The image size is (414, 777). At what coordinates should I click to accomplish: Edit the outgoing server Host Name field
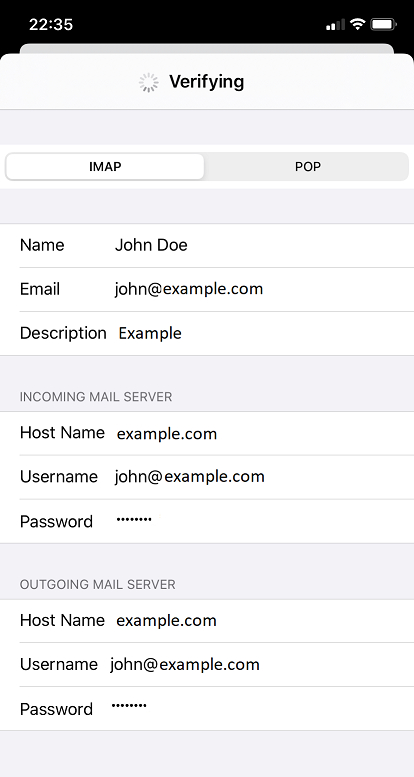tap(207, 621)
